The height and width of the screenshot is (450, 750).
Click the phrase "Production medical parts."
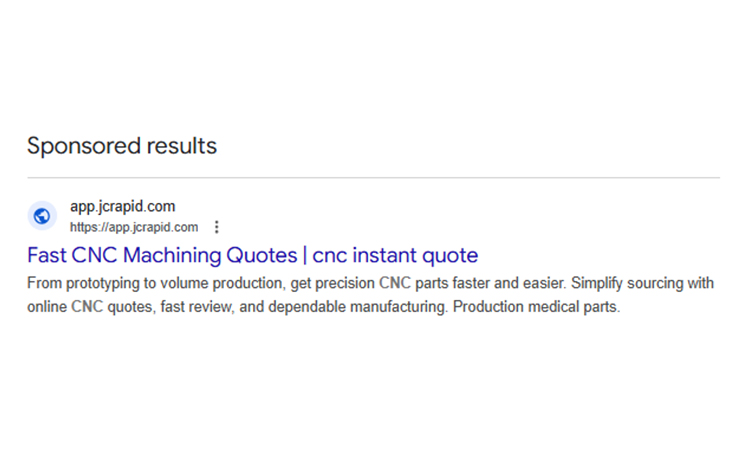coord(537,307)
